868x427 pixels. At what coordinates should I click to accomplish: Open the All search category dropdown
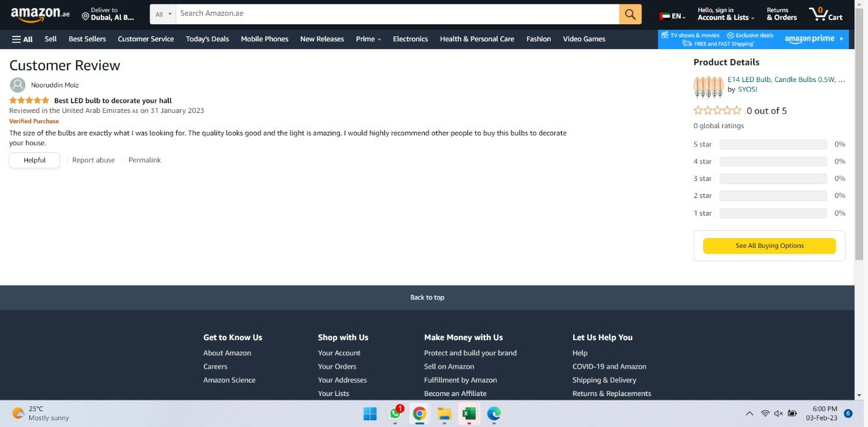click(x=163, y=14)
